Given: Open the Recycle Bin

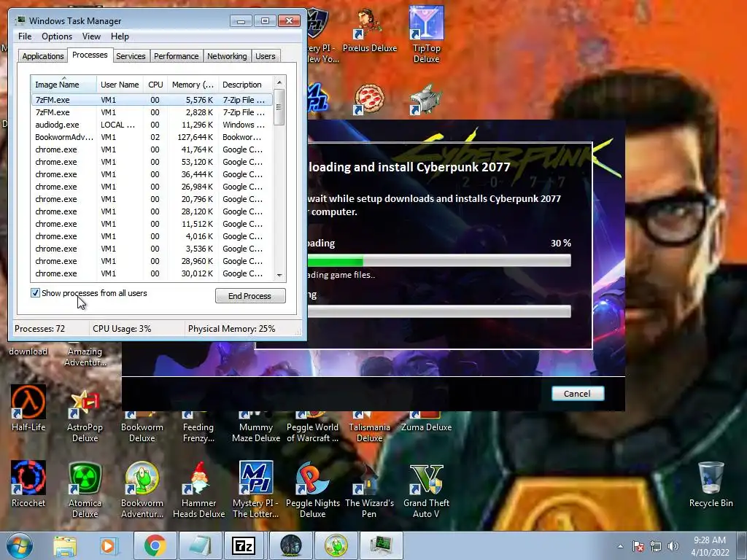Looking at the screenshot, I should pos(711,484).
